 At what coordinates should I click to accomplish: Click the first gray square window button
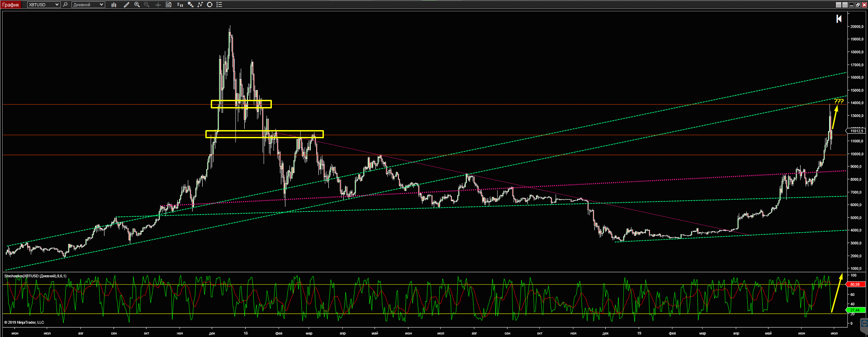pyautogui.click(x=839, y=5)
